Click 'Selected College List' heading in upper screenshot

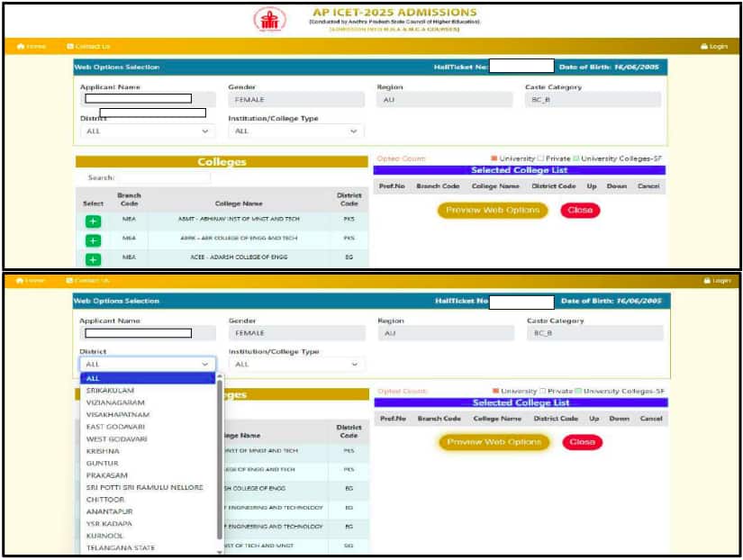click(520, 170)
